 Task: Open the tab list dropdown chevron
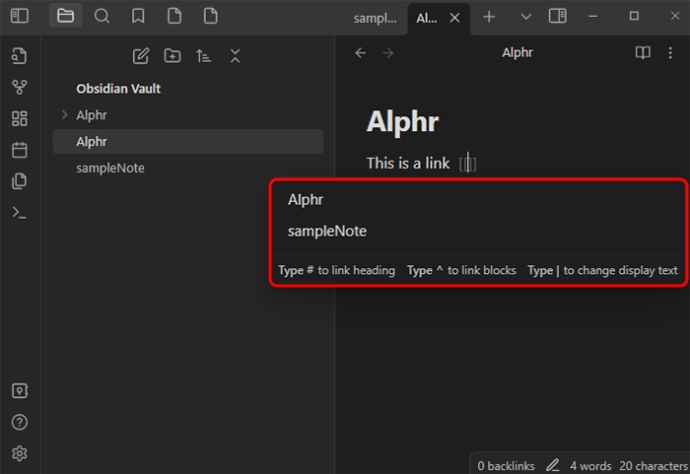tap(526, 17)
